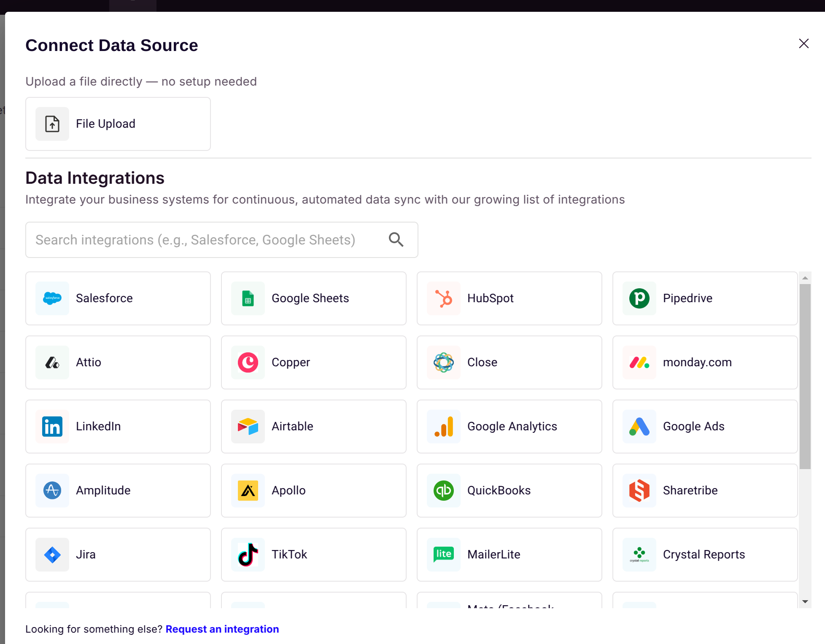Close the Connect Data Source dialog
825x644 pixels.
pyautogui.click(x=803, y=44)
